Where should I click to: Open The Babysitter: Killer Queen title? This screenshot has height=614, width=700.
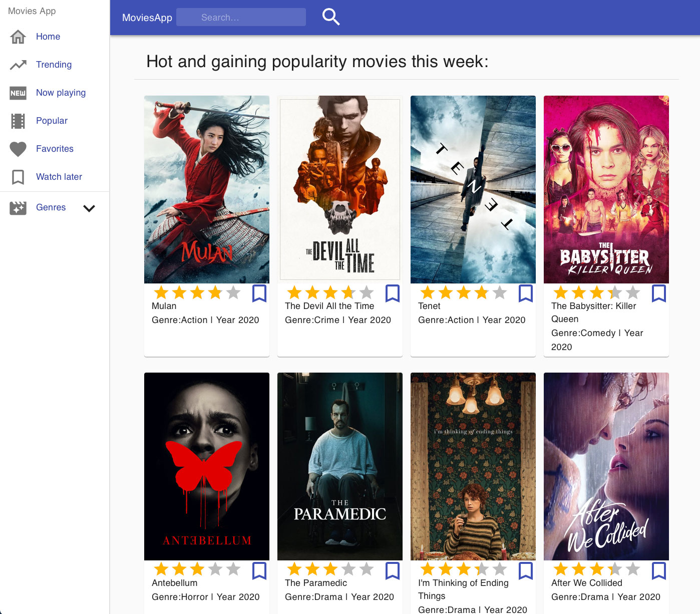[594, 313]
